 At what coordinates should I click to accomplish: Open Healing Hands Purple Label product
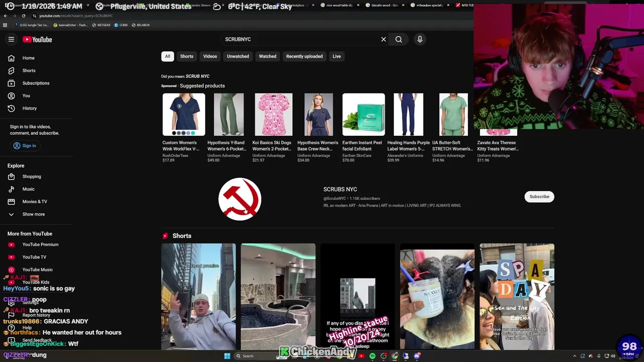[x=408, y=128]
